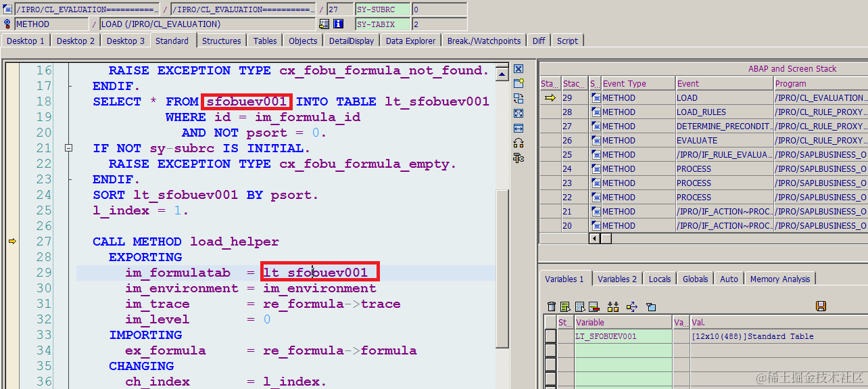Click stack level 25 cell
Screen dimensions: 868x389
pyautogui.click(x=575, y=155)
